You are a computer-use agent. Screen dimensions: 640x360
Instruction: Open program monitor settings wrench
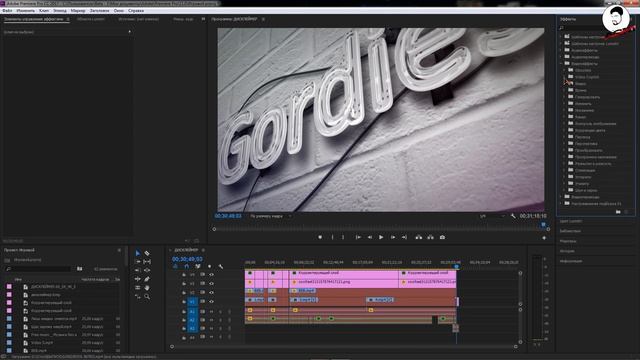[513, 216]
